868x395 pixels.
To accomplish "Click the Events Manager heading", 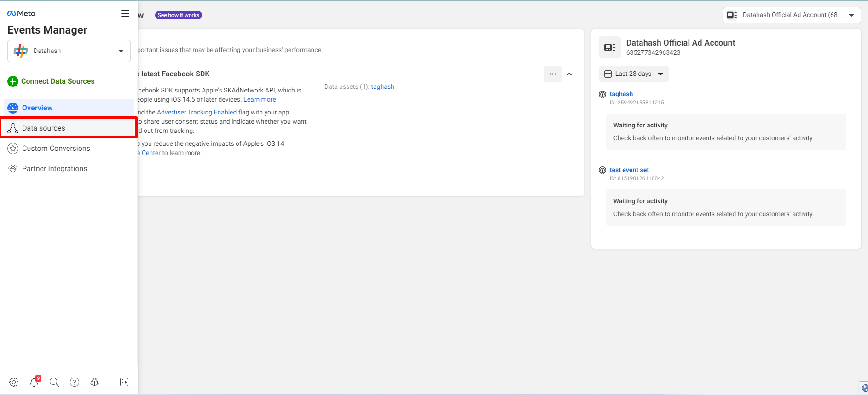I will [x=47, y=30].
